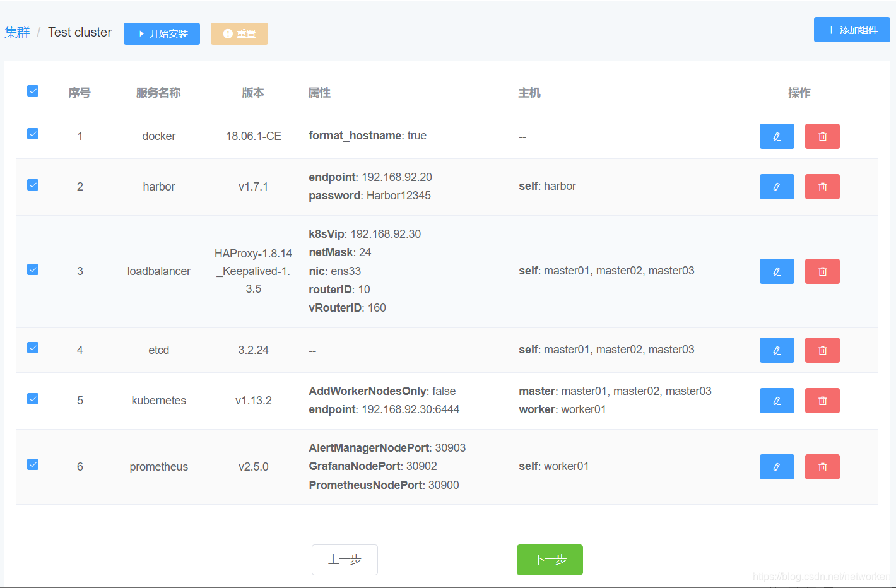The width and height of the screenshot is (896, 588).
Task: Uncheck the prometheus row checkbox
Action: [x=33, y=464]
